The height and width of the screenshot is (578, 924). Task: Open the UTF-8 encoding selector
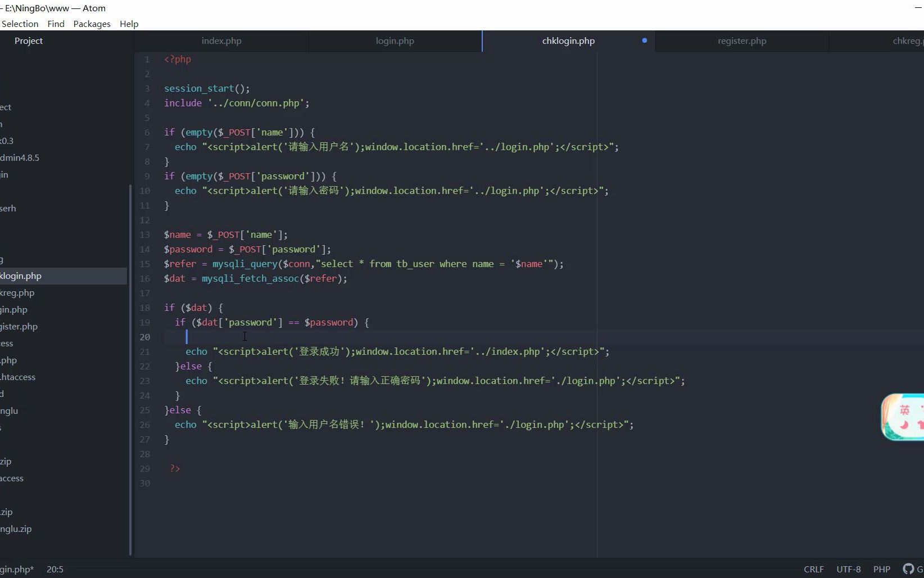[x=848, y=568]
